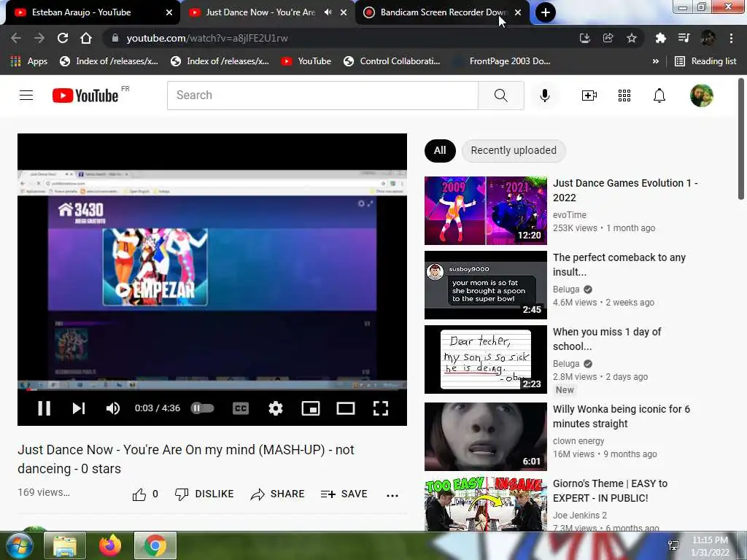The height and width of the screenshot is (560, 747).
Task: Click the Search input field
Action: (322, 96)
